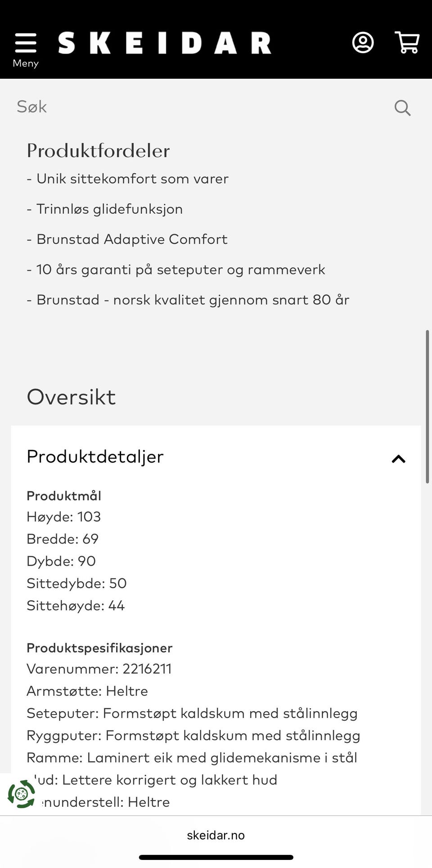Image resolution: width=432 pixels, height=868 pixels.
Task: Tap the skeidar.no address bar
Action: [x=216, y=835]
